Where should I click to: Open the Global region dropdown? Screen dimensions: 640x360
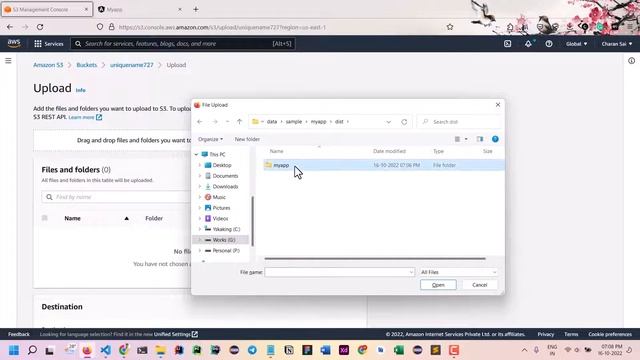pyautogui.click(x=576, y=44)
